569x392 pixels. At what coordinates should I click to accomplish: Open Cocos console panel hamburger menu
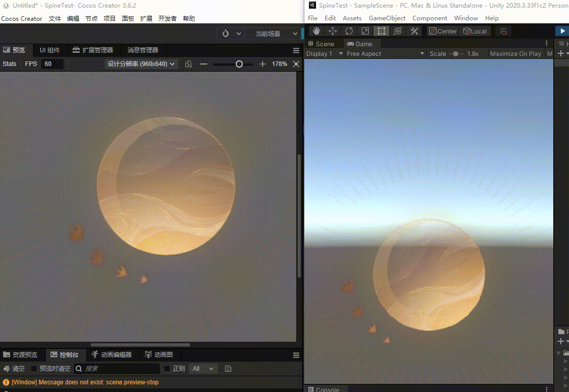click(x=296, y=355)
